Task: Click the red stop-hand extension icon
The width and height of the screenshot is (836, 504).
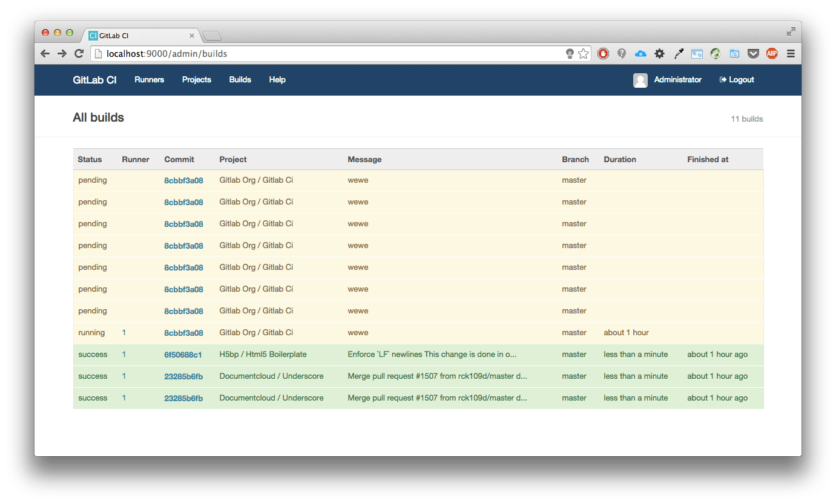Action: click(603, 54)
